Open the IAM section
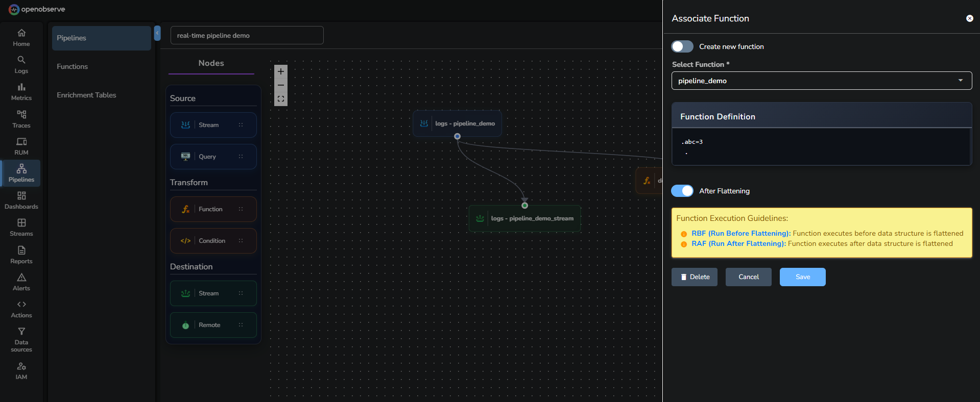980x402 pixels. pos(21,370)
